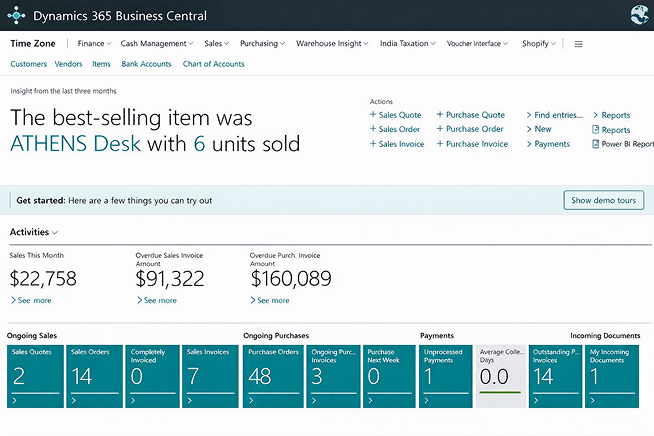This screenshot has width=654, height=436.
Task: Click the Power BI Reports document icon
Action: 596,144
